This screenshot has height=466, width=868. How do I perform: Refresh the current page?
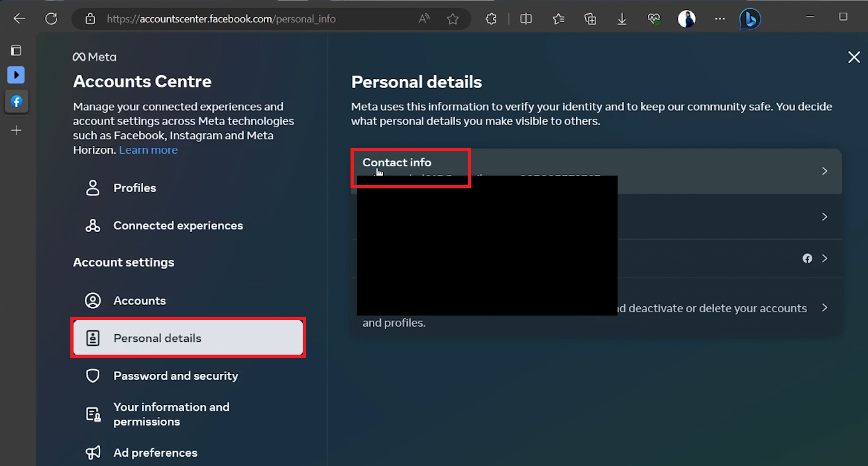tap(51, 19)
